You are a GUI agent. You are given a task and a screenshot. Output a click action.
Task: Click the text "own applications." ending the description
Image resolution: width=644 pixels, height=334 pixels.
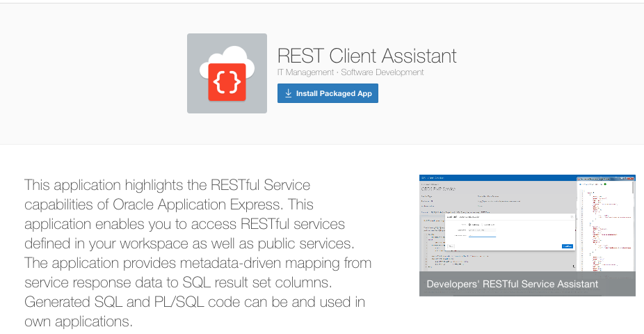[78, 322]
